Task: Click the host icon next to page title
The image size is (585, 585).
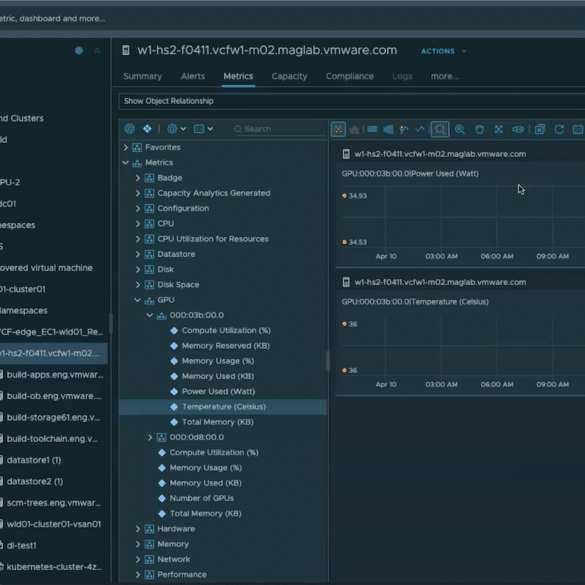Action: point(126,50)
